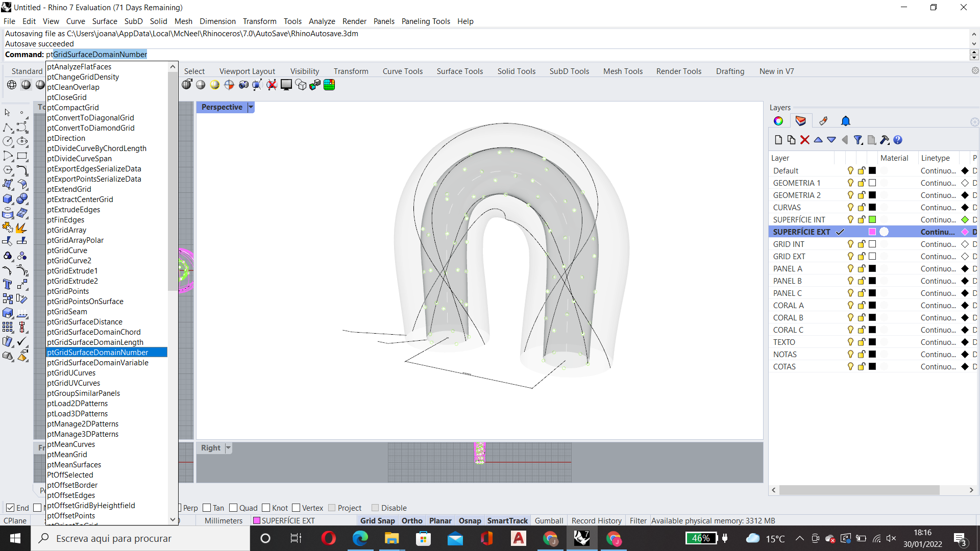Choose ptGridPointsOnSurface from autocomplete list

tap(107, 301)
